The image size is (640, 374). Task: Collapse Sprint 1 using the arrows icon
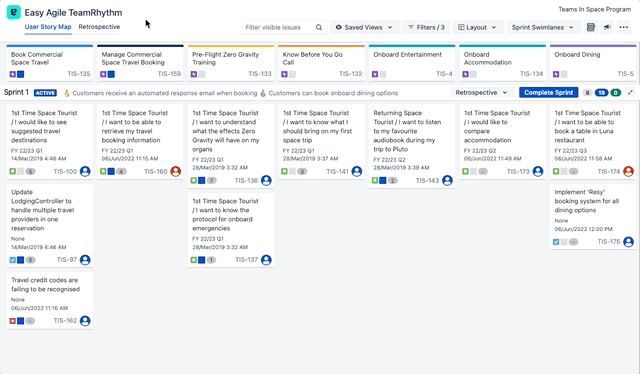[631, 93]
